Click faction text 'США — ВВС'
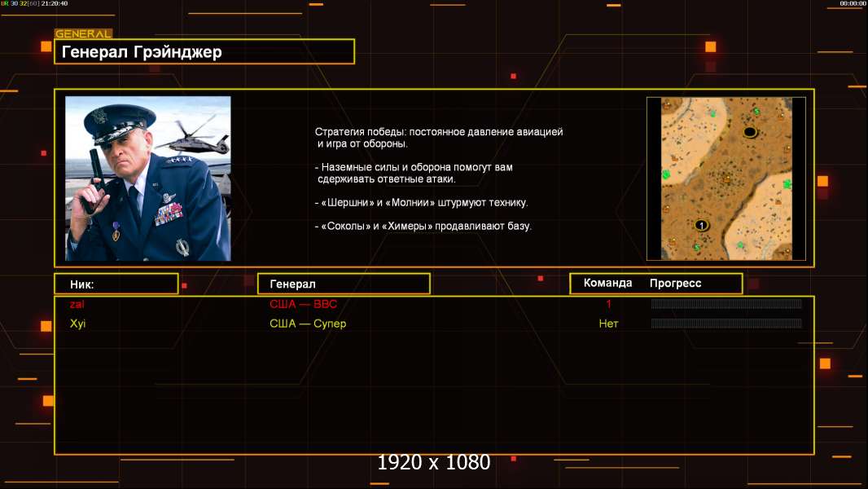The height and width of the screenshot is (489, 868). click(303, 304)
